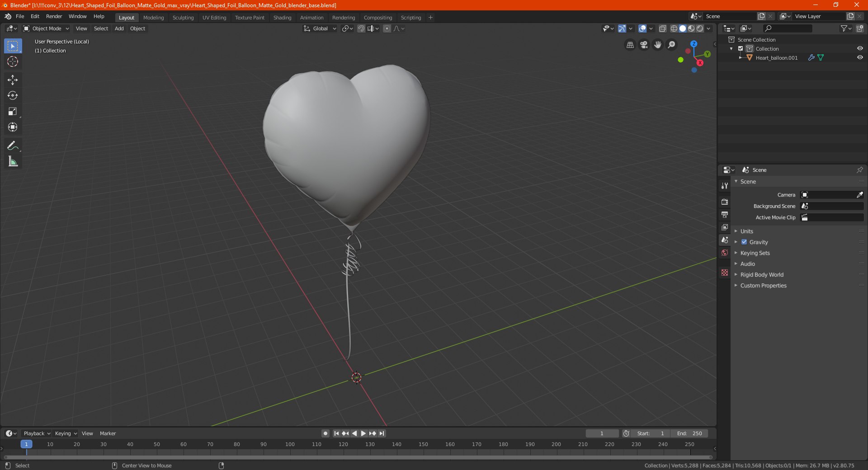Viewport: 868px width, 470px height.
Task: Switch to the Shading workspace tab
Action: click(x=282, y=18)
